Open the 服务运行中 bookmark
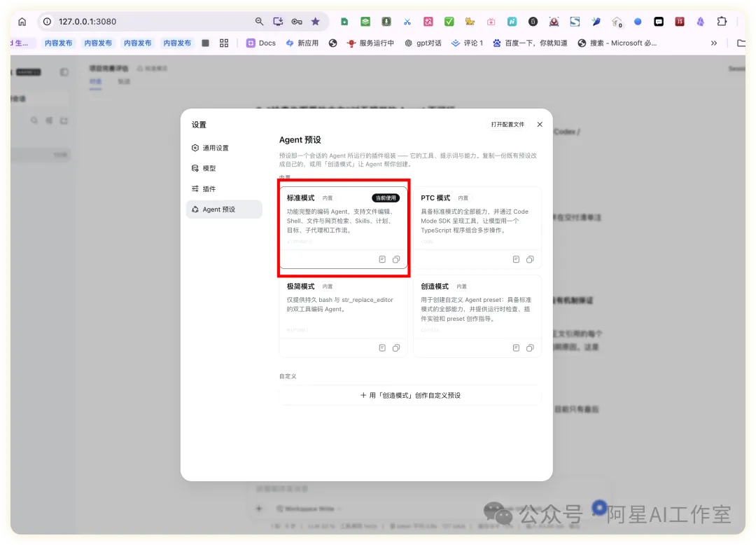The image size is (756, 545). [370, 43]
